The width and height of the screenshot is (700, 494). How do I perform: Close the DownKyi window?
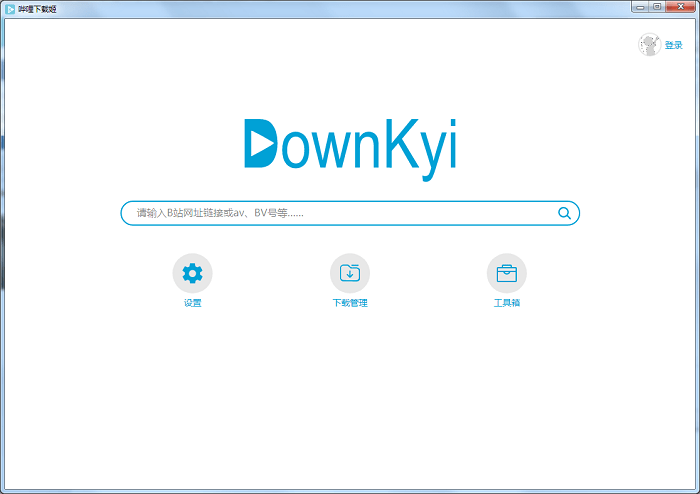[x=680, y=6]
